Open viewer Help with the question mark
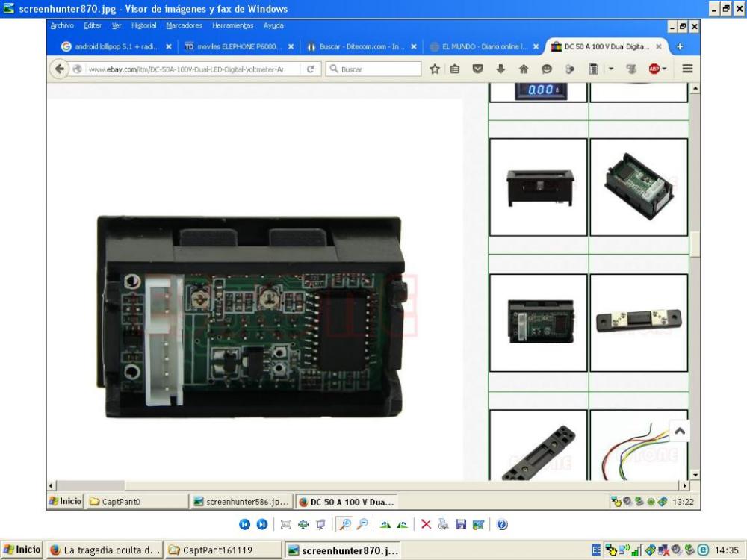747x560 pixels. pos(502,524)
